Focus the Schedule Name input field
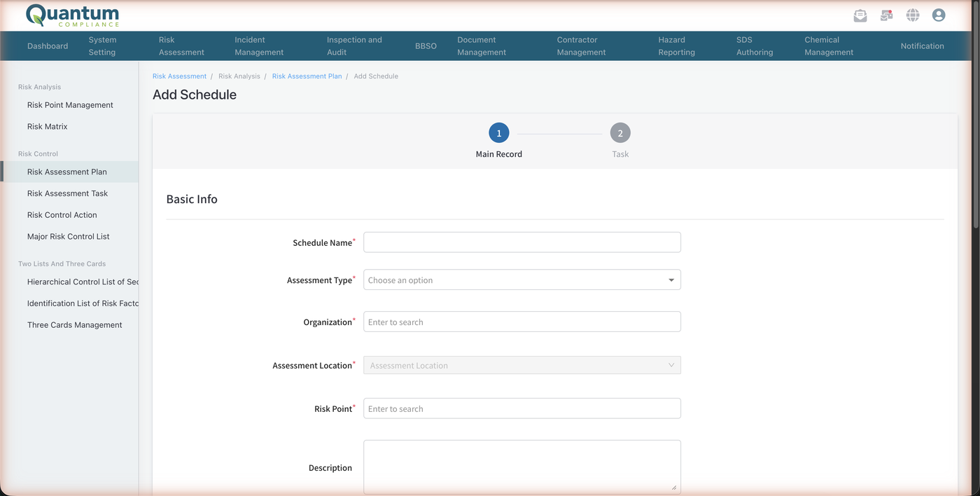 click(x=522, y=242)
